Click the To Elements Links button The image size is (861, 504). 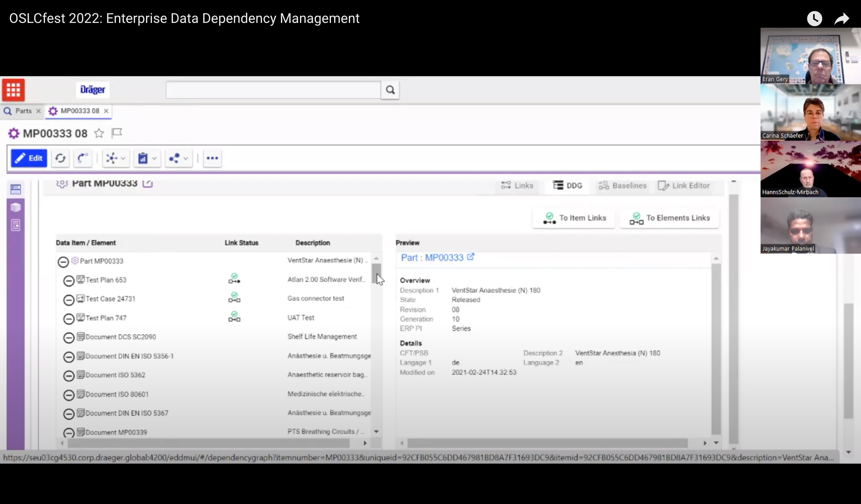tap(670, 218)
